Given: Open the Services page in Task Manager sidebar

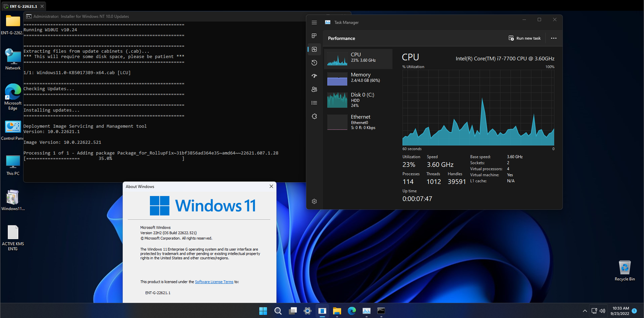Looking at the screenshot, I should coord(314,116).
